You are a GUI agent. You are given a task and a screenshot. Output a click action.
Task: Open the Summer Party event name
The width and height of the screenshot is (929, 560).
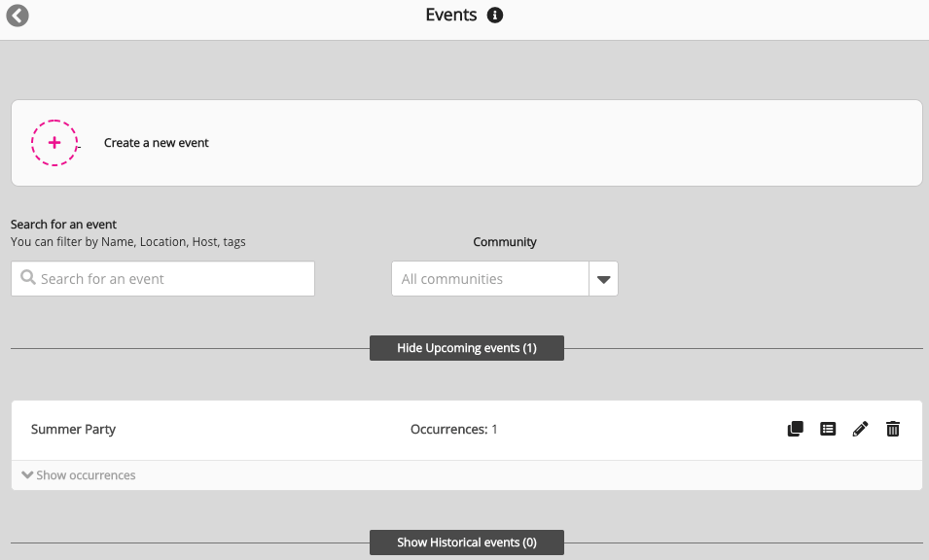tap(73, 429)
